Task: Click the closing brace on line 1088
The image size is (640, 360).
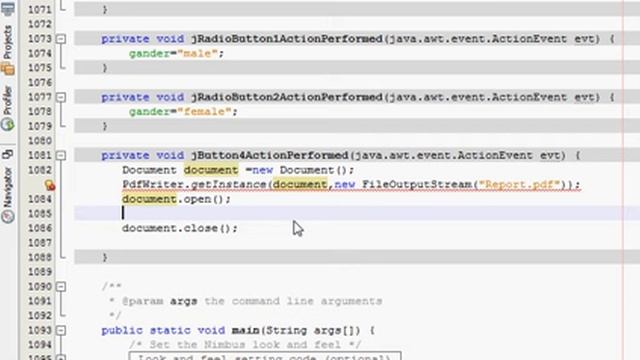Action: [105, 257]
